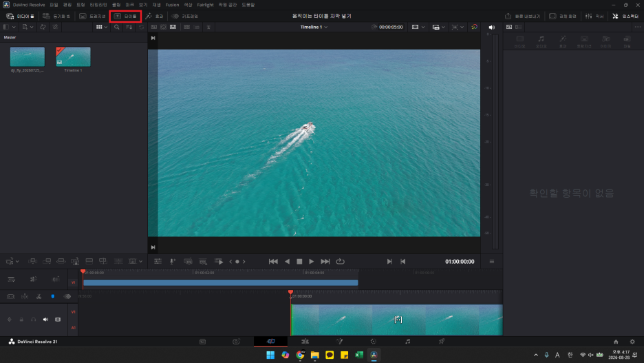Click the quick export share icon
Viewport: 644px width, 363px height.
click(523, 16)
